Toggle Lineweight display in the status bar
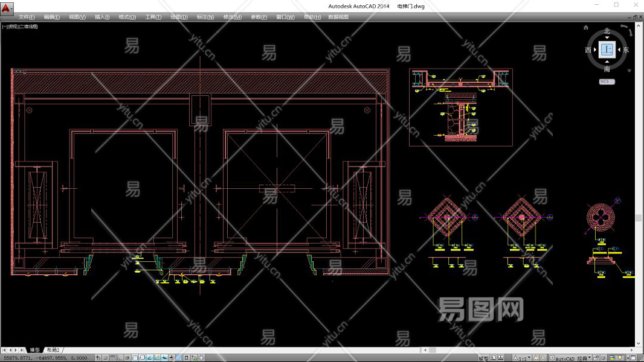The image size is (644, 362). 171,358
